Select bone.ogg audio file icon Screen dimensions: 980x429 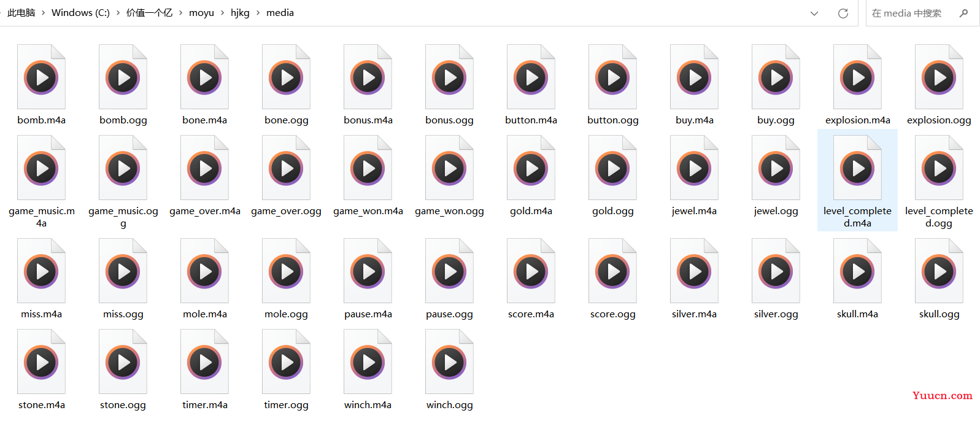(x=286, y=77)
